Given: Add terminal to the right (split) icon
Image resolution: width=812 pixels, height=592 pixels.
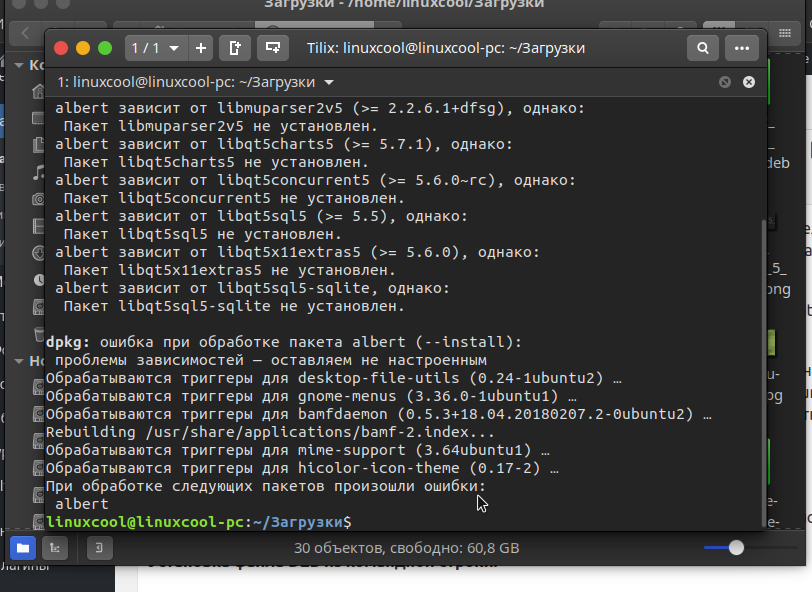Looking at the screenshot, I should click(x=235, y=47).
